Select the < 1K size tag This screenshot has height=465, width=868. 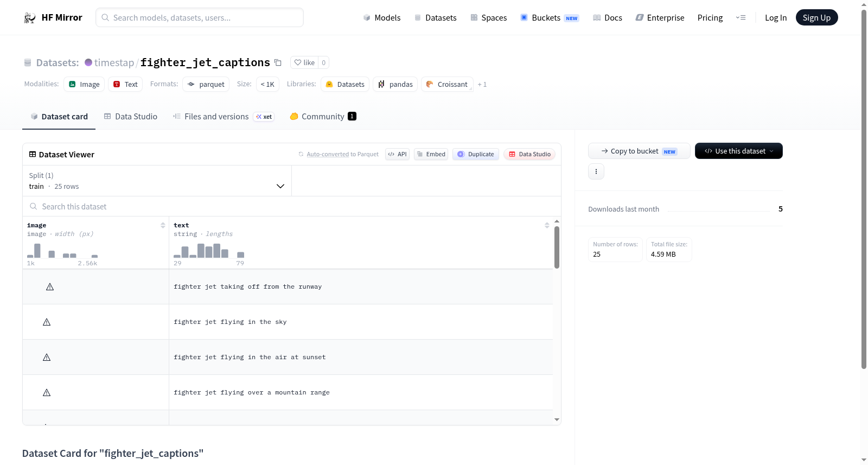tap(267, 84)
